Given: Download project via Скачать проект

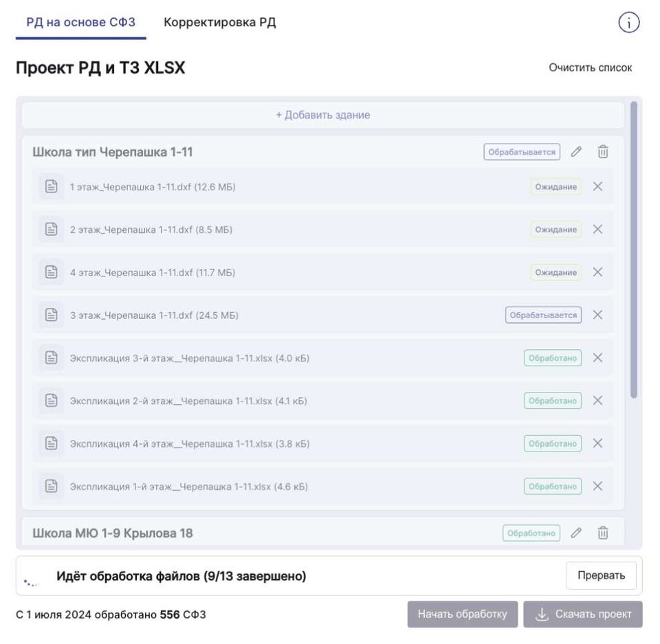Looking at the screenshot, I should pyautogui.click(x=583, y=614).
